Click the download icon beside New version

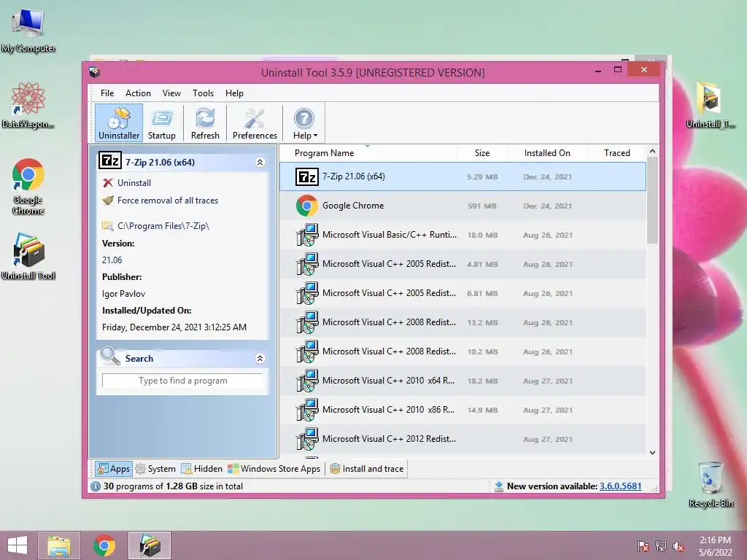[x=498, y=486]
